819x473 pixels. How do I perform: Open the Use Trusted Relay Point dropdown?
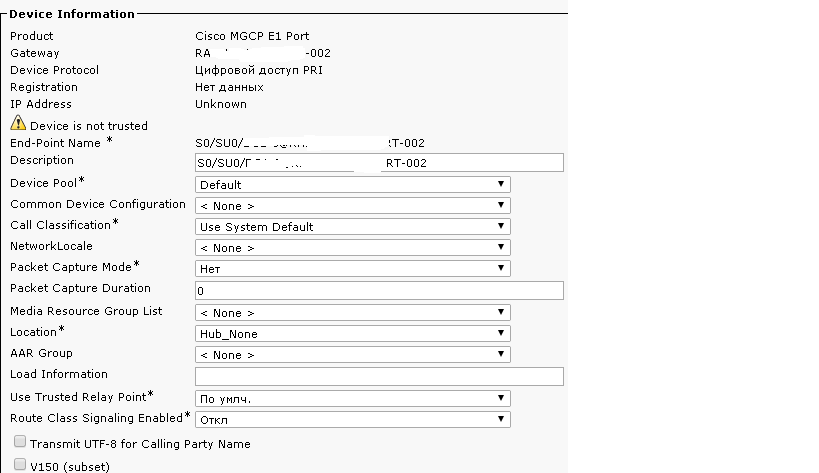353,398
